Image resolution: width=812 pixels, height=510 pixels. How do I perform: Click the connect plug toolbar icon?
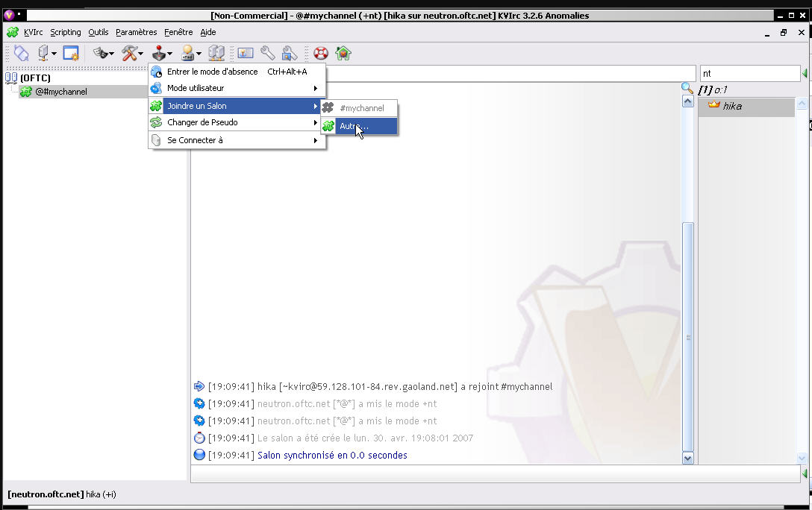tap(21, 53)
